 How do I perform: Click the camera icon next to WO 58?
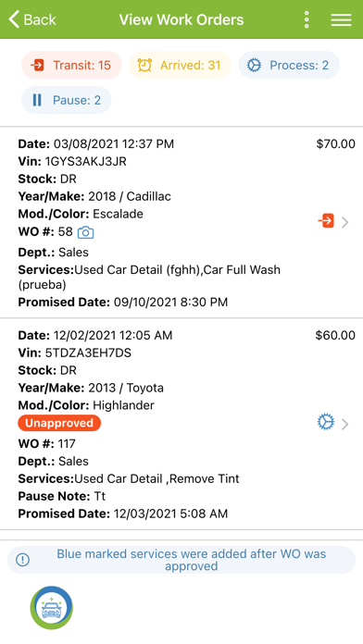pyautogui.click(x=85, y=232)
